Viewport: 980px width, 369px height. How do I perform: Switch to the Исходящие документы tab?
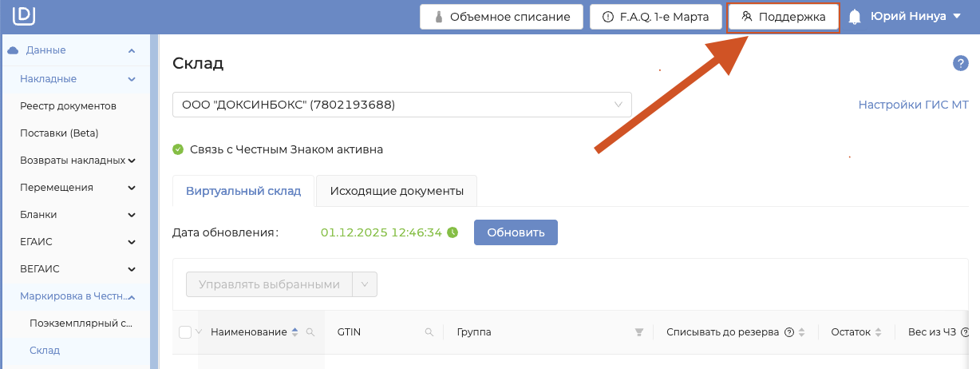pyautogui.click(x=397, y=191)
